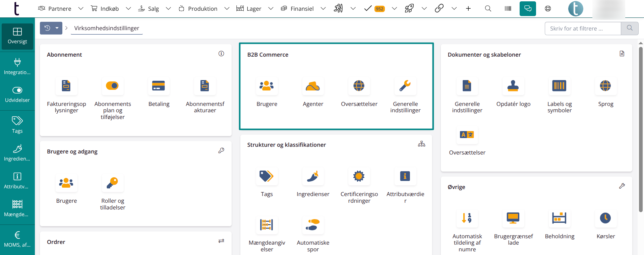Expand the Partnere menu dropdown arrow

click(80, 9)
